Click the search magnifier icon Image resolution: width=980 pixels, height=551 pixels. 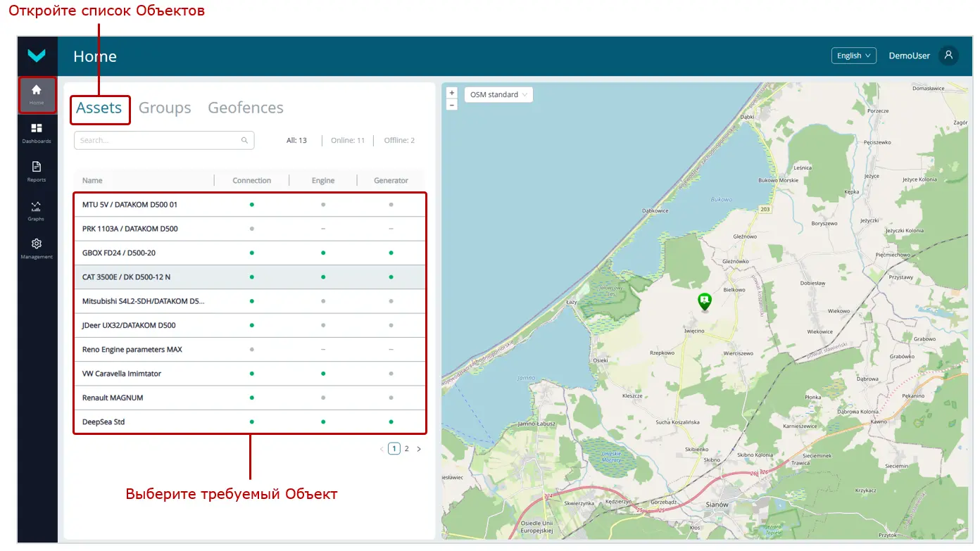coord(244,141)
